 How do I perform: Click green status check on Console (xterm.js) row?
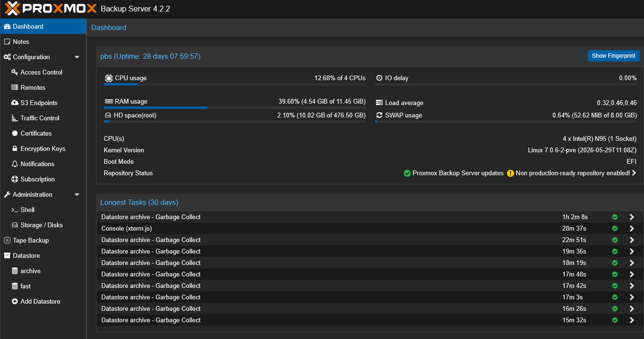(615, 229)
